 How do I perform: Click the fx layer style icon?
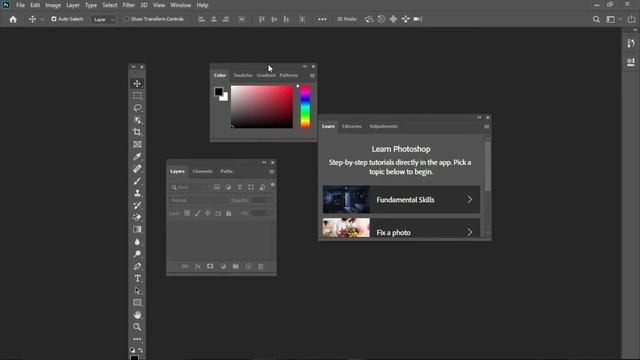pos(198,267)
